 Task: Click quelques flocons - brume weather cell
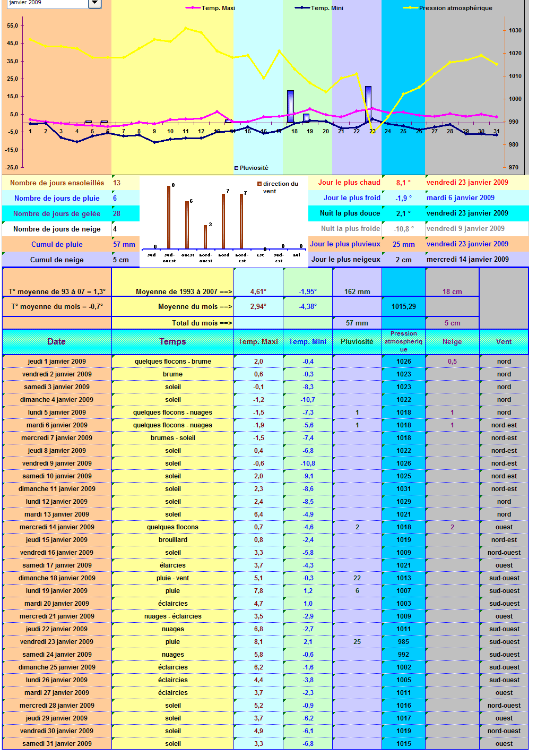point(172,362)
